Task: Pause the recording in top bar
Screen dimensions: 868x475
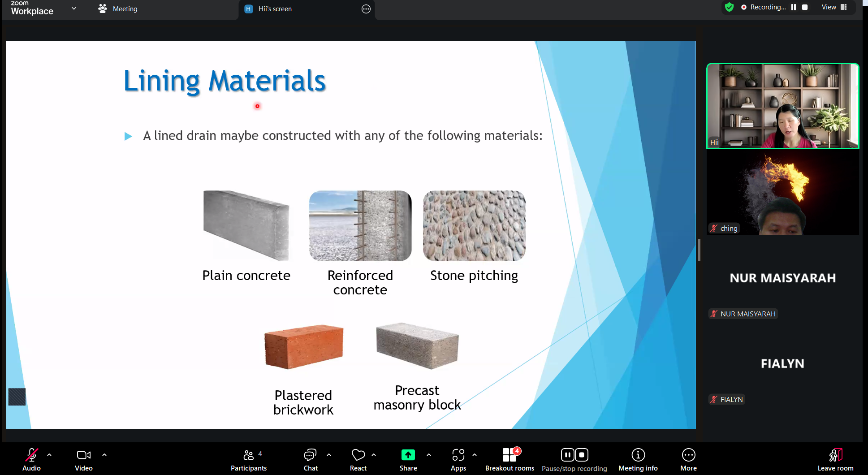Action: tap(794, 7)
